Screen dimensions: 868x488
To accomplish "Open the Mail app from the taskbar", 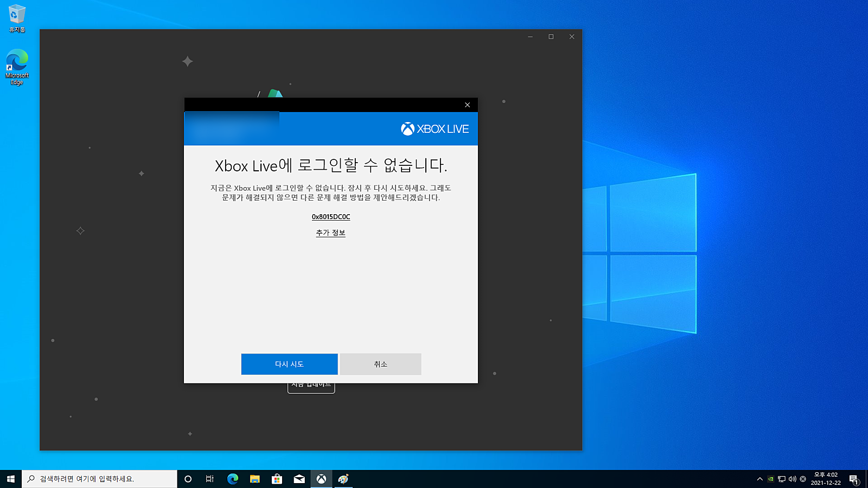I will (299, 479).
